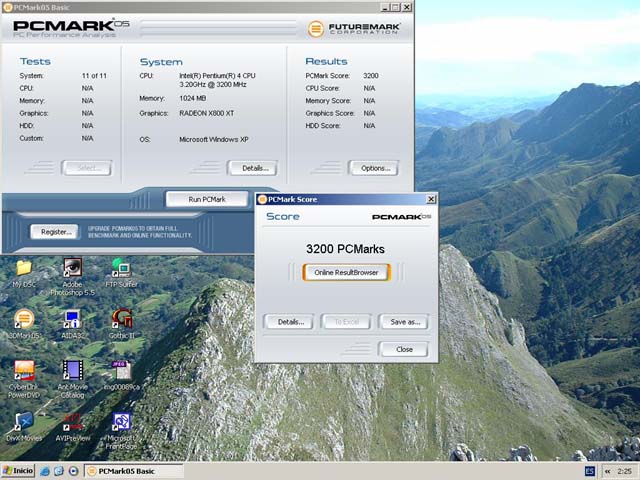Click the '11 of 11' system tests value

[94, 76]
